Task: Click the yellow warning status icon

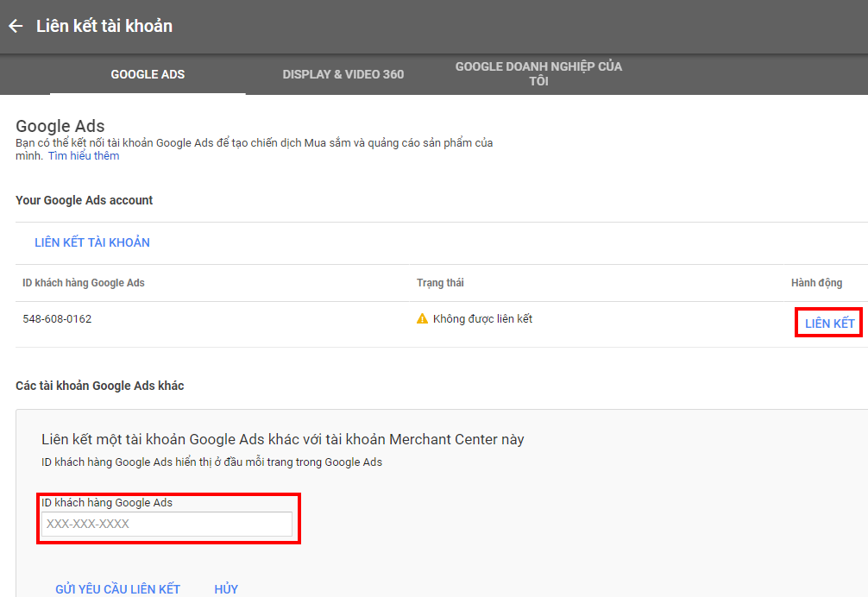Action: pyautogui.click(x=422, y=319)
